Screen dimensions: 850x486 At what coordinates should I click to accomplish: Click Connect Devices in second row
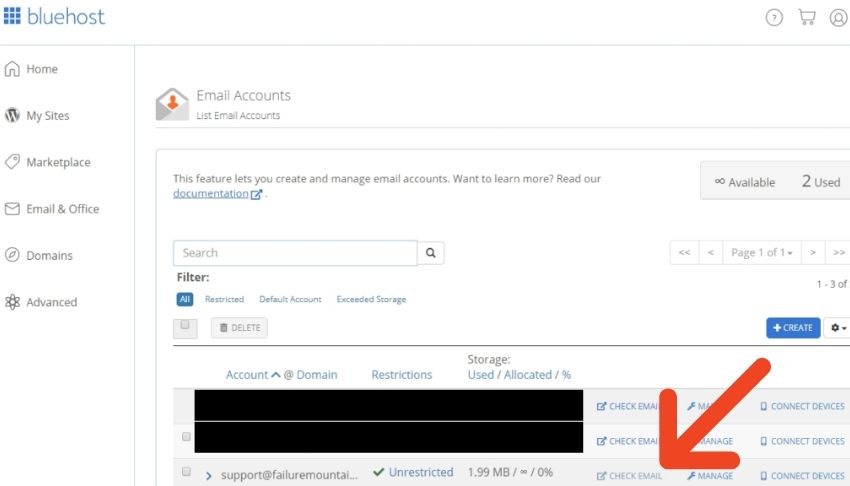802,441
